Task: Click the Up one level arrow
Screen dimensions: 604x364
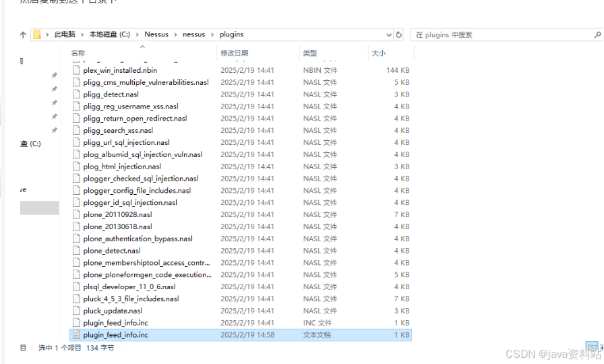Action: [23, 35]
